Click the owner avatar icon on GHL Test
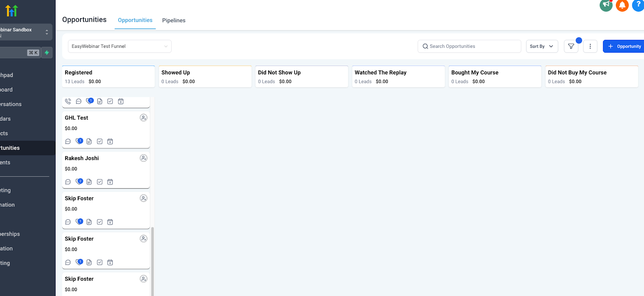 point(143,118)
